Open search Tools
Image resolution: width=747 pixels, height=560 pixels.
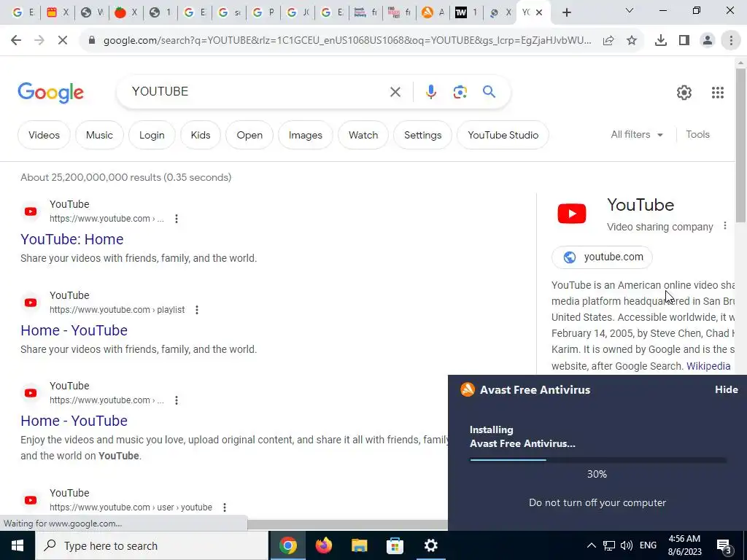click(x=697, y=135)
